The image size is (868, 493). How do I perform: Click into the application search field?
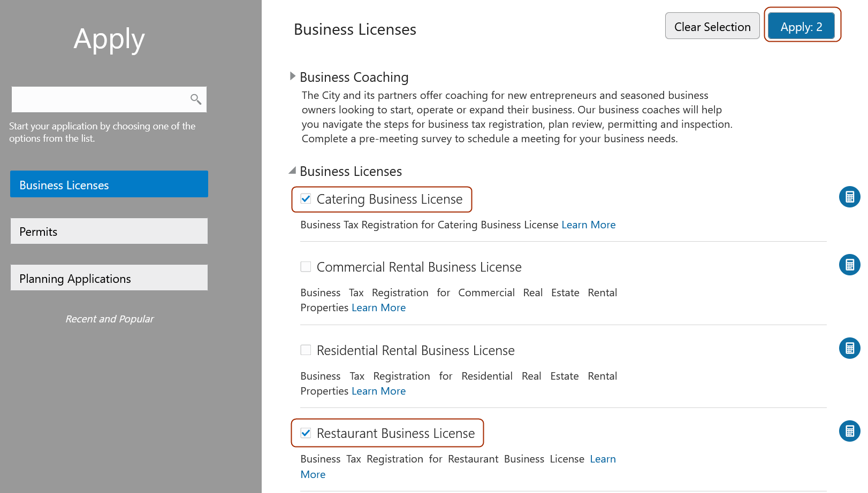pyautogui.click(x=99, y=99)
